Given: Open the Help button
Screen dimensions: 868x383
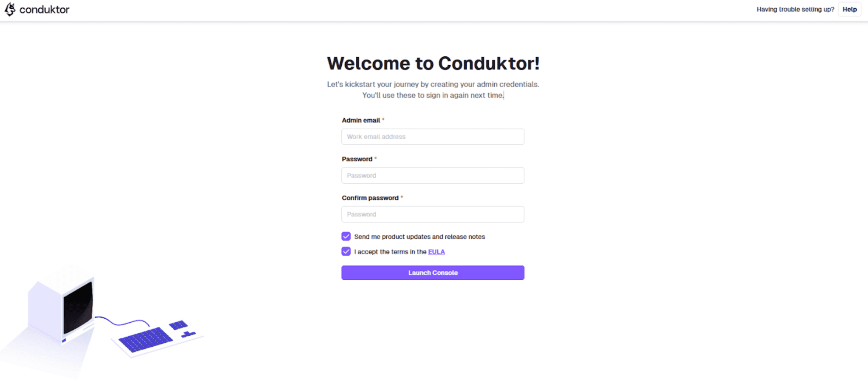Looking at the screenshot, I should pos(849,9).
